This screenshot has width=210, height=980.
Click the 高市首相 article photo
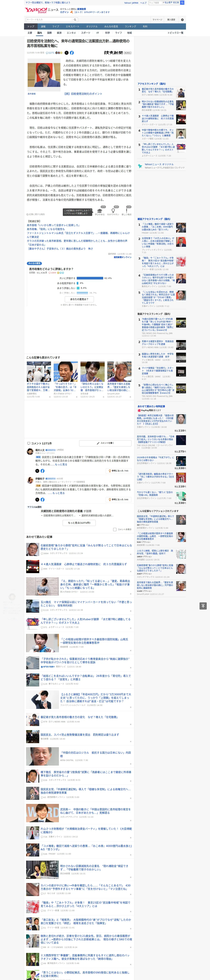click(44, 75)
